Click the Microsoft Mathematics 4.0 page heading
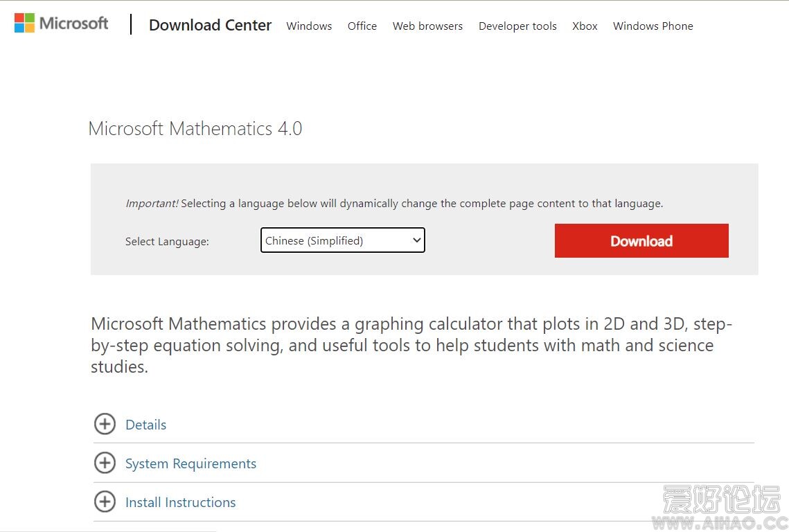The width and height of the screenshot is (789, 532). 195,129
